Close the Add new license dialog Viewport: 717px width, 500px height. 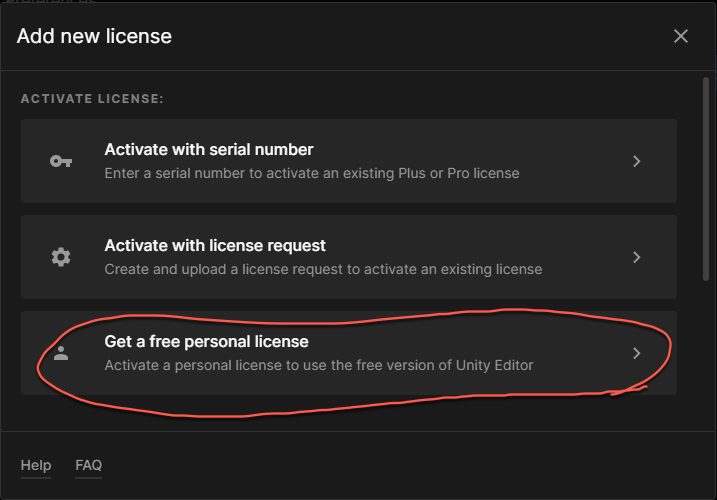[x=681, y=36]
